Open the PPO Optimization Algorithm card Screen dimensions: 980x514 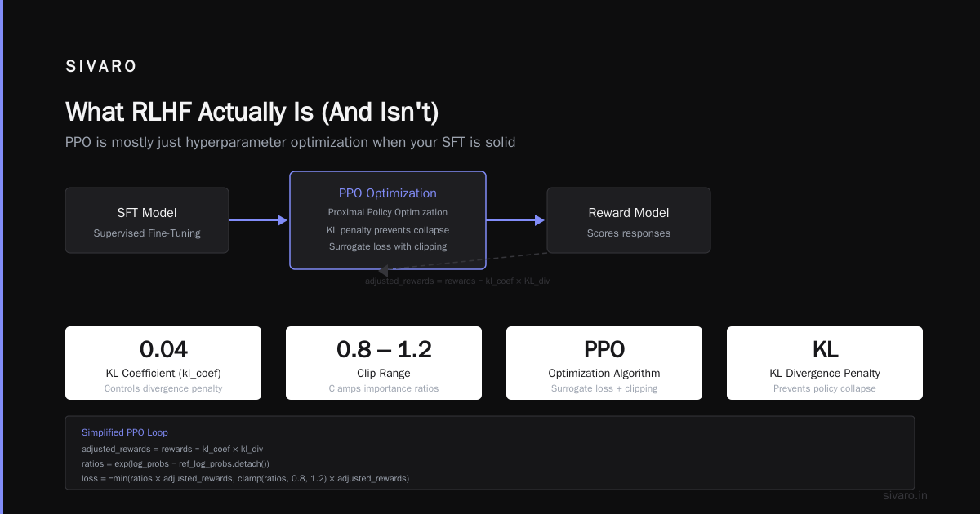604,363
